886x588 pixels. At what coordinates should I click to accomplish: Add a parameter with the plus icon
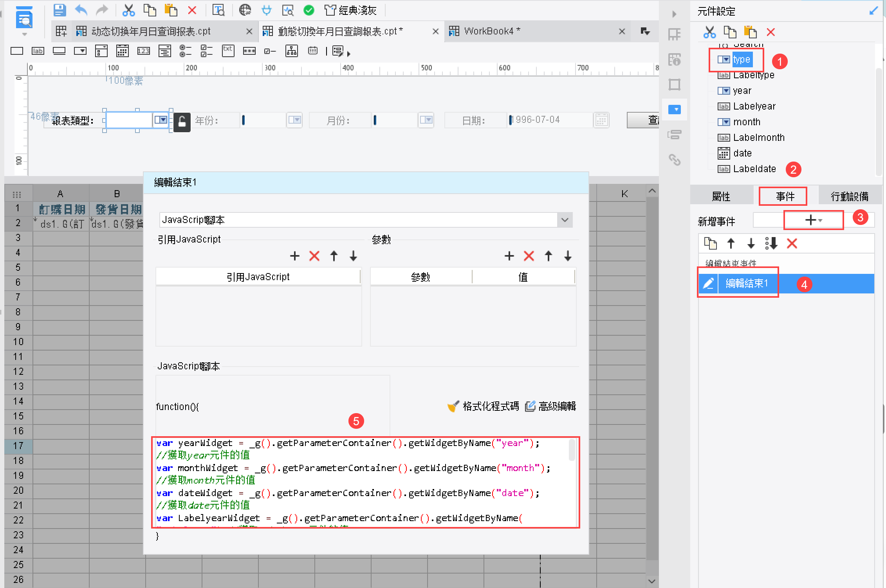[509, 256]
